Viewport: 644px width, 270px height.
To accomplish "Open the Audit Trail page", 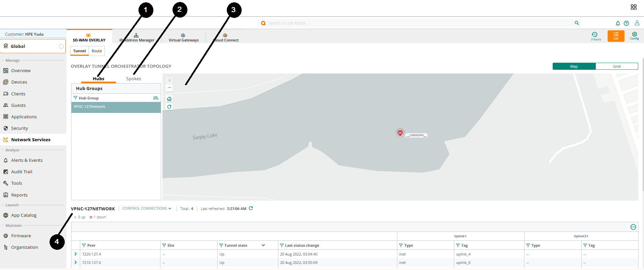I will tap(22, 172).
